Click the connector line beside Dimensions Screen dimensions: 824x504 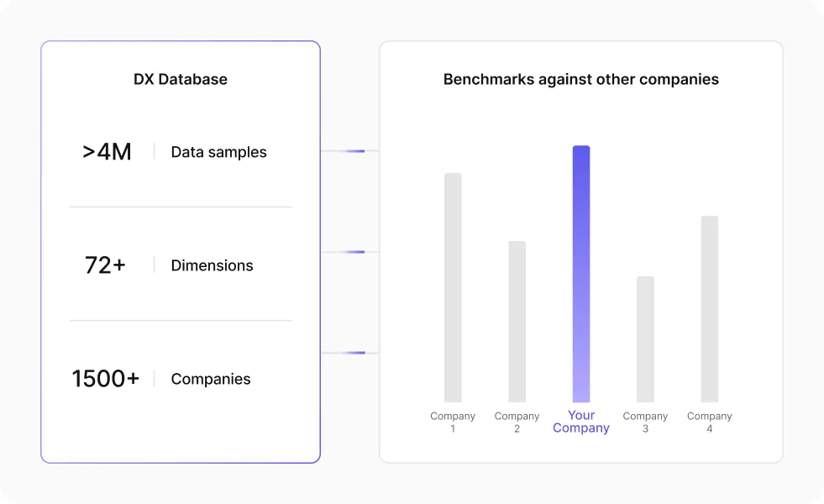click(349, 252)
